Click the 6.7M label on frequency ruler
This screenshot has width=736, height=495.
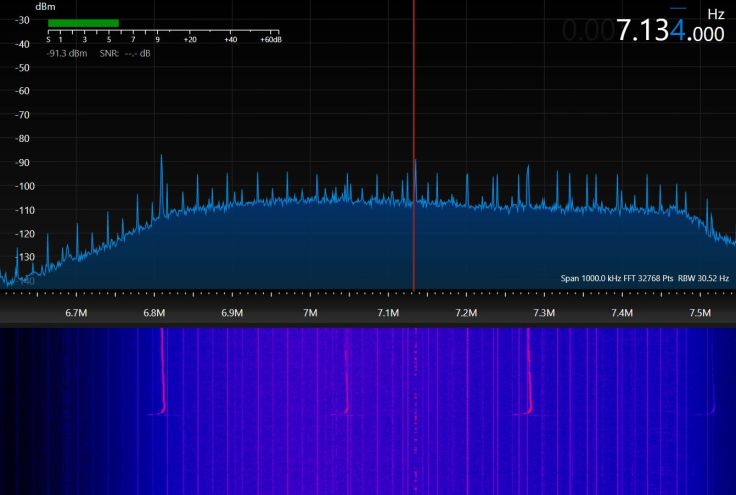click(x=76, y=314)
